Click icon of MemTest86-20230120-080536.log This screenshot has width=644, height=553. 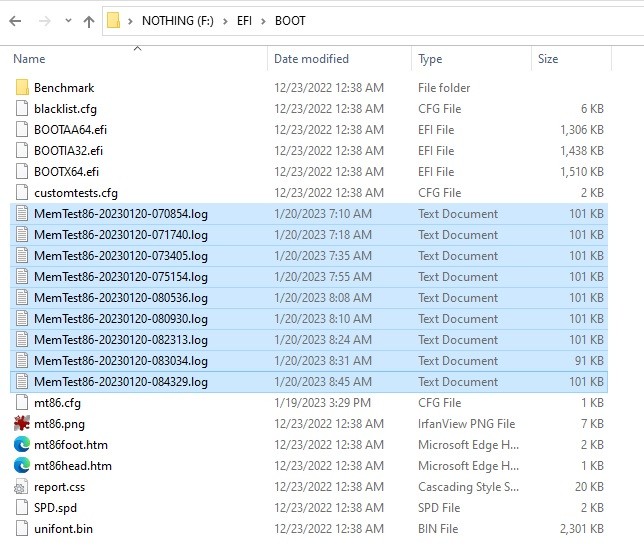coord(22,297)
